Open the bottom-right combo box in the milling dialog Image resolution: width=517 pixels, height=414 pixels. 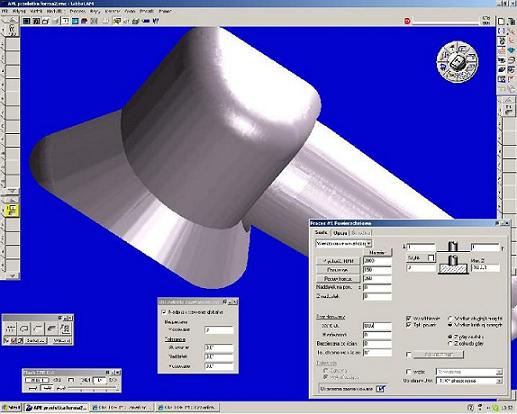point(469,381)
